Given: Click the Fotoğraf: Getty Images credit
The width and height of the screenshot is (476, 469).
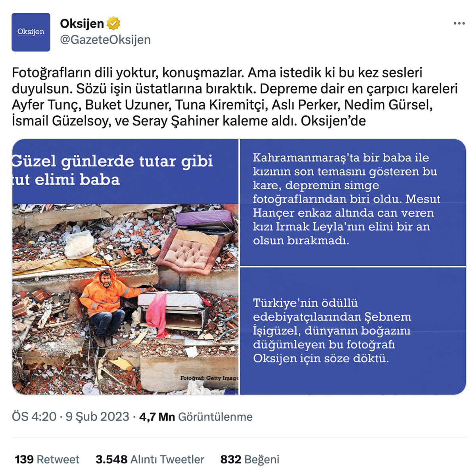Looking at the screenshot, I should coord(209,378).
